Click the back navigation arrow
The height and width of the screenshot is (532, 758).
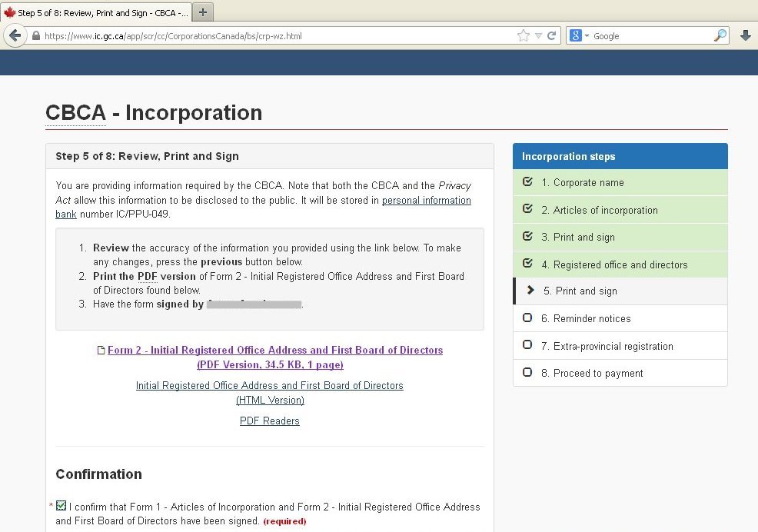tap(15, 35)
